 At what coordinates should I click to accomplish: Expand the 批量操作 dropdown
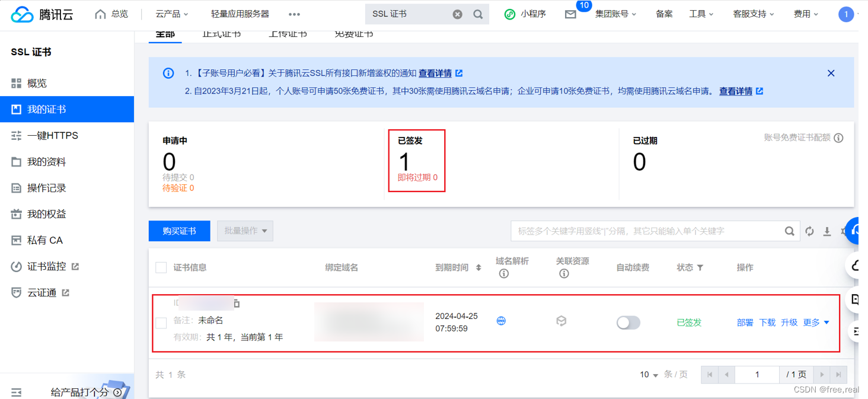click(x=245, y=231)
